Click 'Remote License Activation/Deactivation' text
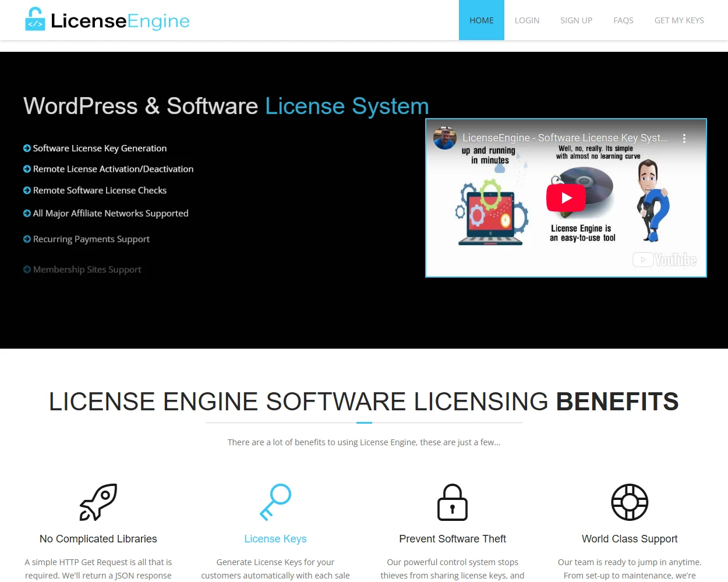This screenshot has width=728, height=582. tap(113, 169)
